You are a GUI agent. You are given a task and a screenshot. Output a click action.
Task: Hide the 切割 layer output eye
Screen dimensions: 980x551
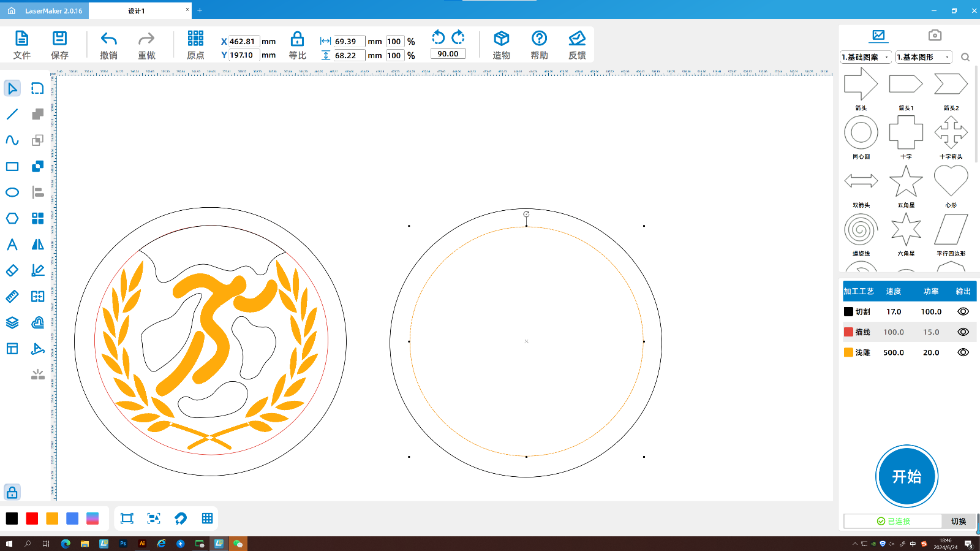[x=963, y=311]
